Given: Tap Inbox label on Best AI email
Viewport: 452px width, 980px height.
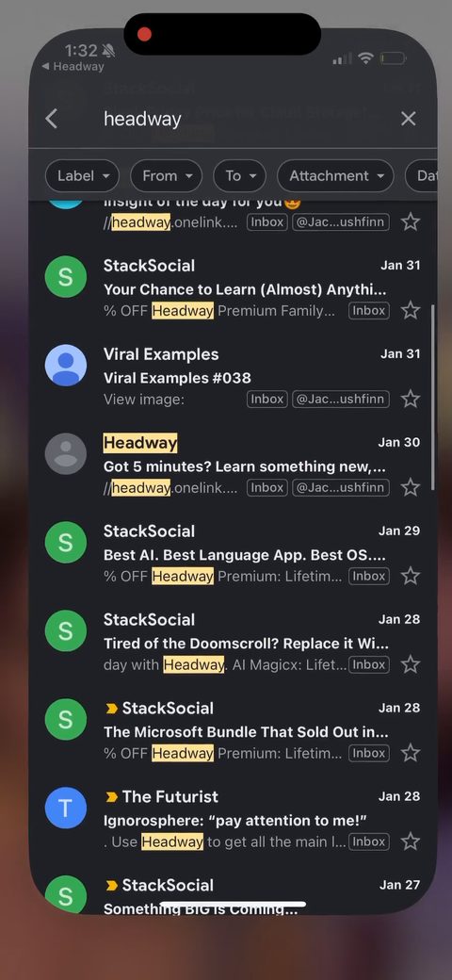Looking at the screenshot, I should click(x=369, y=577).
